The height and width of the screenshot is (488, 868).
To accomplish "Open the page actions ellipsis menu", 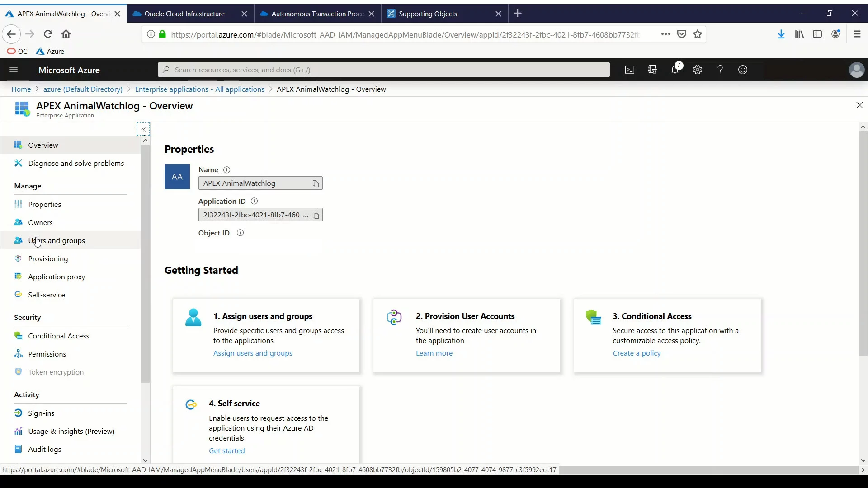I will 666,34.
